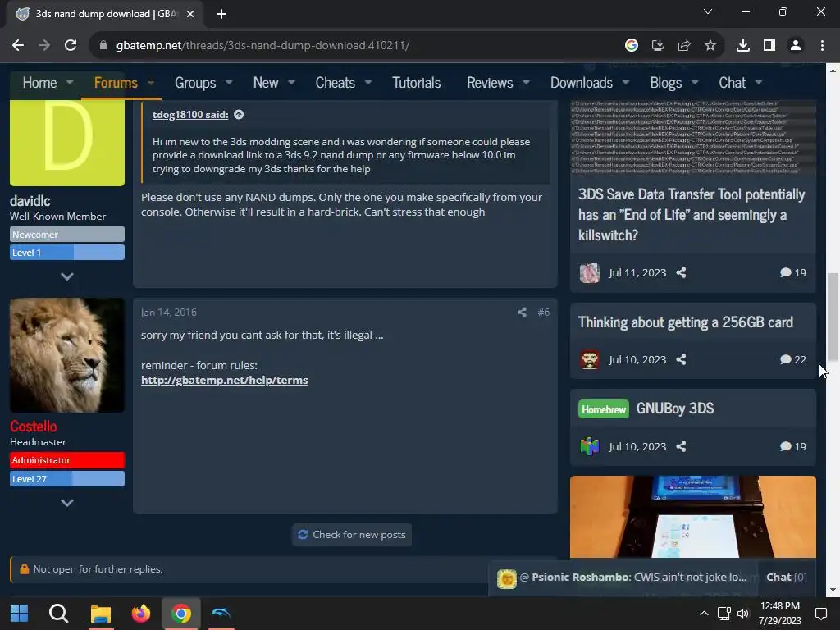Bookmark this page with the star icon
Screen dimensions: 840x630
point(710,46)
